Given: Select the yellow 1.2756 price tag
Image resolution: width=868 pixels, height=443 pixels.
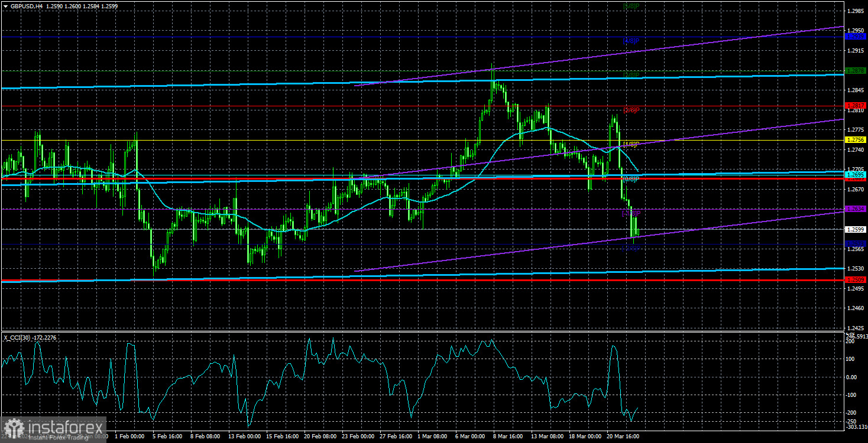Looking at the screenshot, I should [856, 140].
